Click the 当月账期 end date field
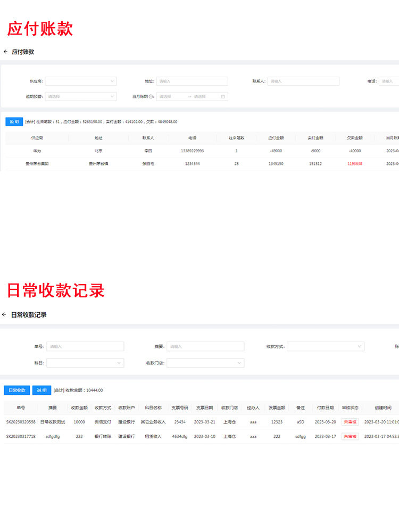 pyautogui.click(x=205, y=97)
